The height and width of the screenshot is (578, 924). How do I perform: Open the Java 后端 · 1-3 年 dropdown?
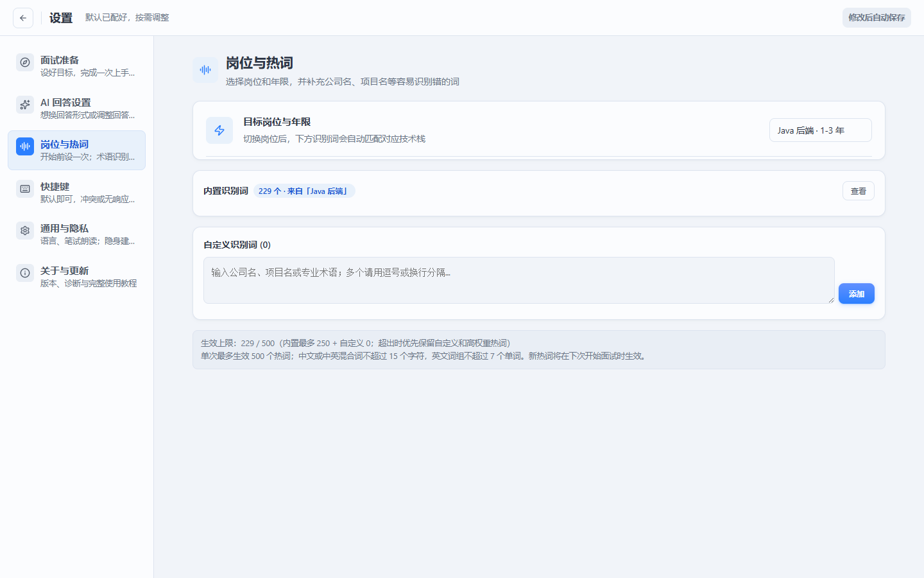click(x=821, y=130)
